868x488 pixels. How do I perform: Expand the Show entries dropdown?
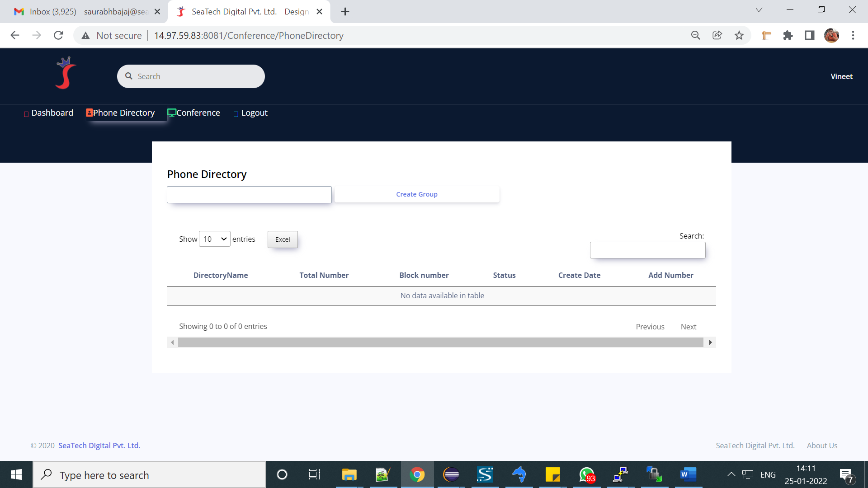click(215, 239)
